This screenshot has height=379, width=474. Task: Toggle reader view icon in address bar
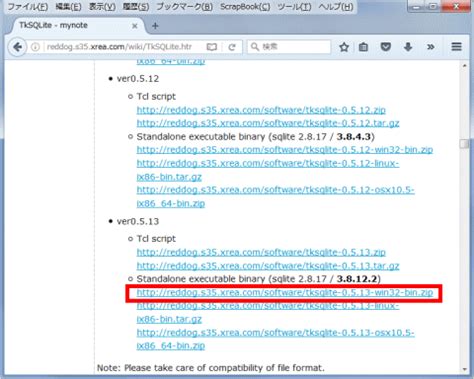pyautogui.click(x=212, y=47)
